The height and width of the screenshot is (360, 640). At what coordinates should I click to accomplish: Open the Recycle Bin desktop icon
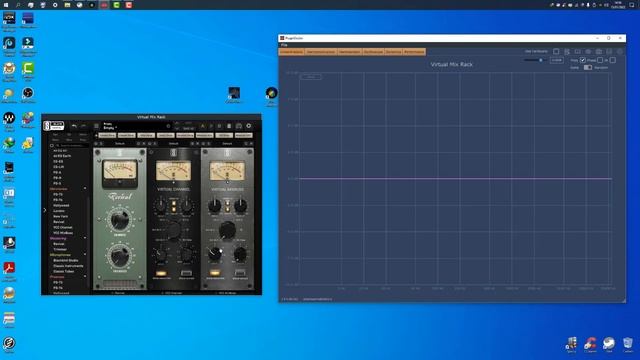click(x=628, y=344)
